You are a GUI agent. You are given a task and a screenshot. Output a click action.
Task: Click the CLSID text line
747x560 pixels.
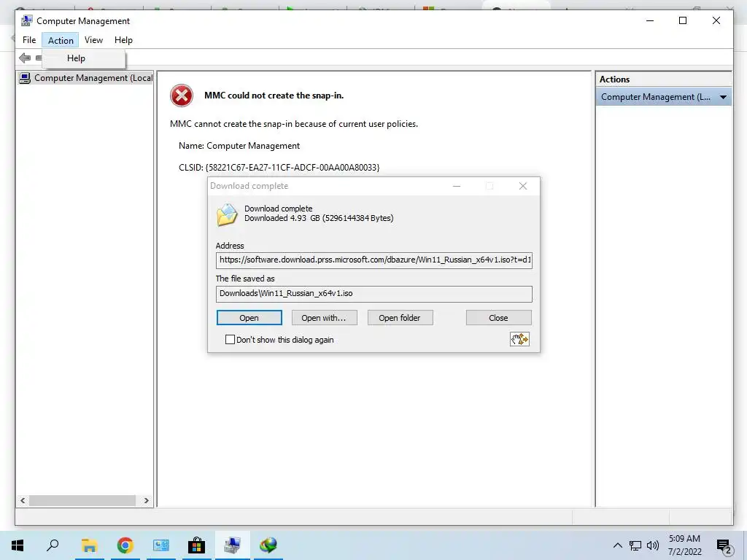point(279,168)
